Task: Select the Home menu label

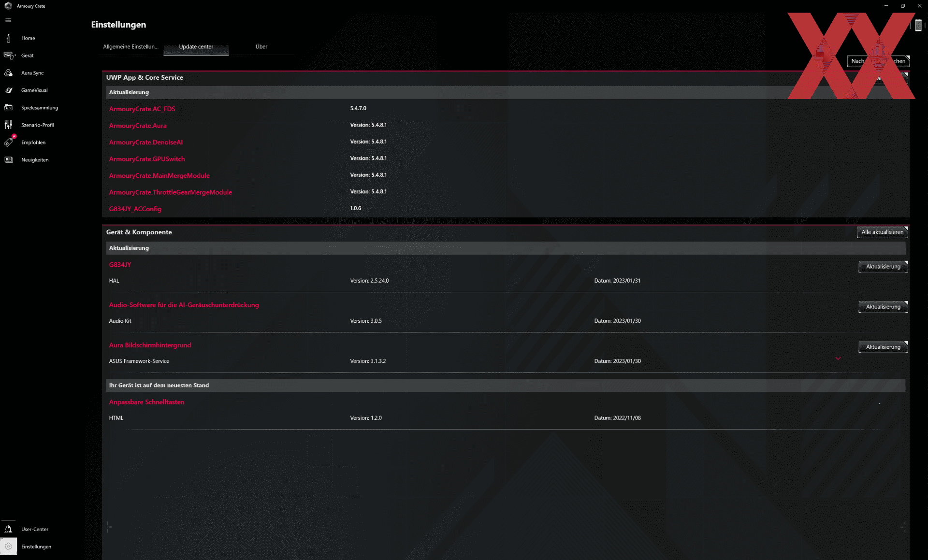Action: 28,38
